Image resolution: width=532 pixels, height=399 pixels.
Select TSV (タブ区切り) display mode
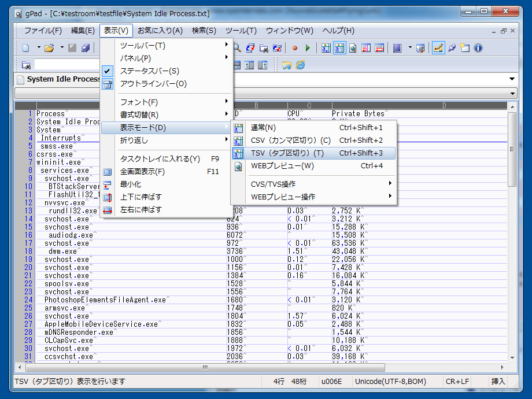tap(314, 153)
